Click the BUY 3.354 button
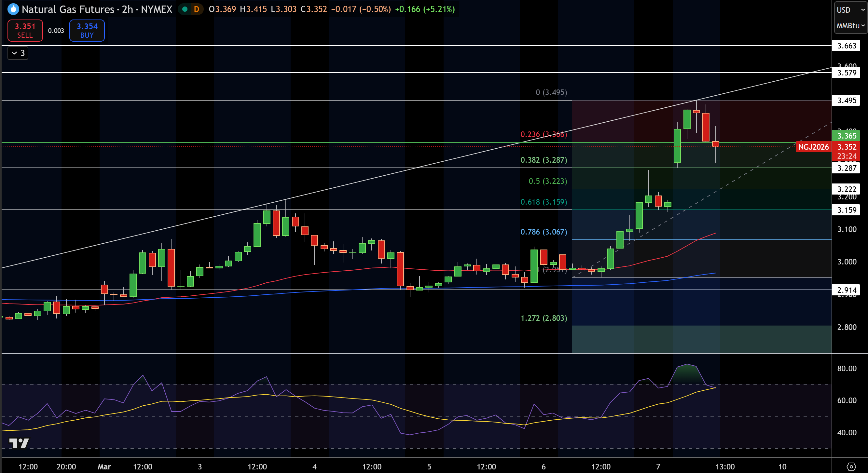The height and width of the screenshot is (473, 868). coord(87,31)
